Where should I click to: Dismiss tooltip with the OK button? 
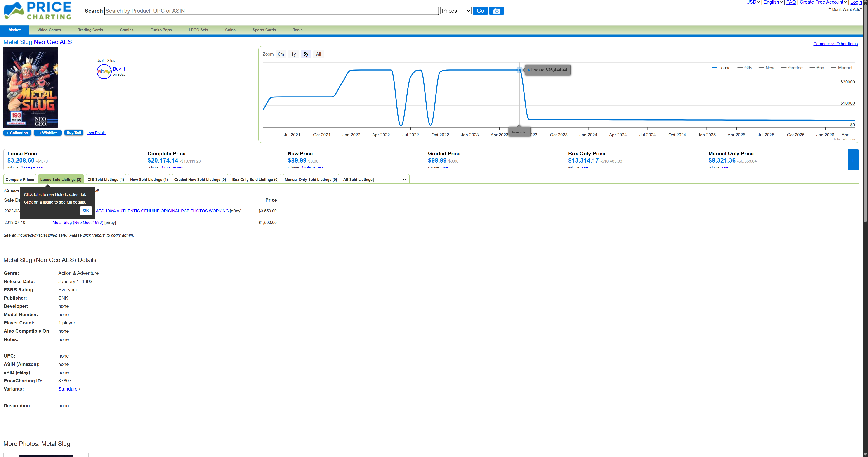coord(86,210)
